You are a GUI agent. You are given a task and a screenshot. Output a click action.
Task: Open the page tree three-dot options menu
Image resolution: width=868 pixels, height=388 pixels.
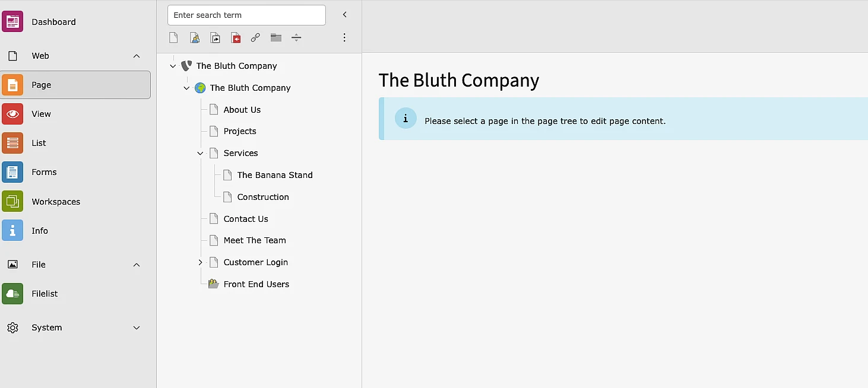pyautogui.click(x=344, y=37)
